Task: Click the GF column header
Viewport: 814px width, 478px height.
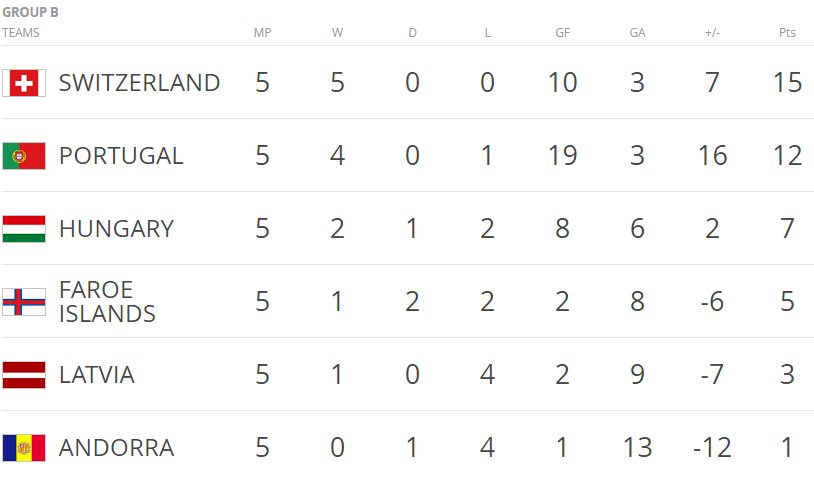Action: pos(562,33)
